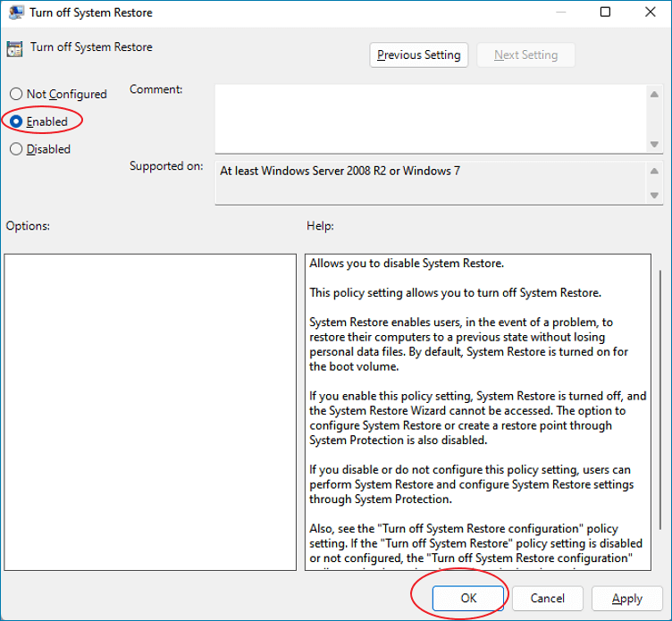This screenshot has height=621, width=672.
Task: Click the Apply button
Action: pyautogui.click(x=627, y=599)
